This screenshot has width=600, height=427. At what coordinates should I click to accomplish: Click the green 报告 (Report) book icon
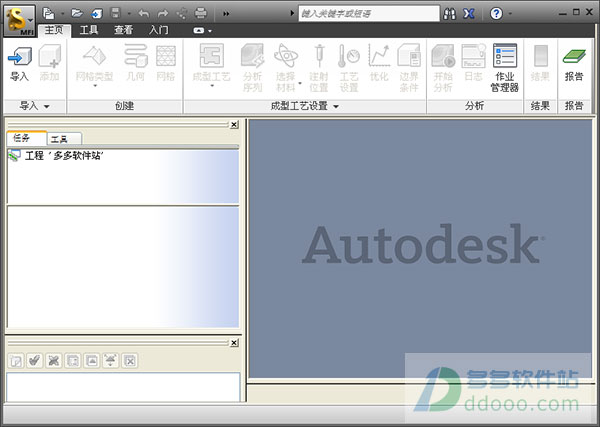pos(574,63)
